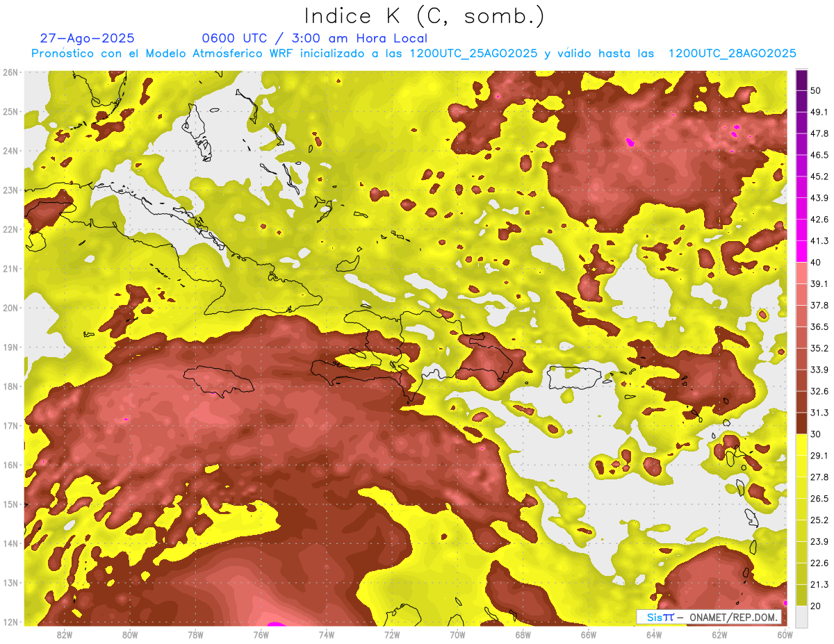Click the dark purple top segment of color bar

[x=801, y=80]
